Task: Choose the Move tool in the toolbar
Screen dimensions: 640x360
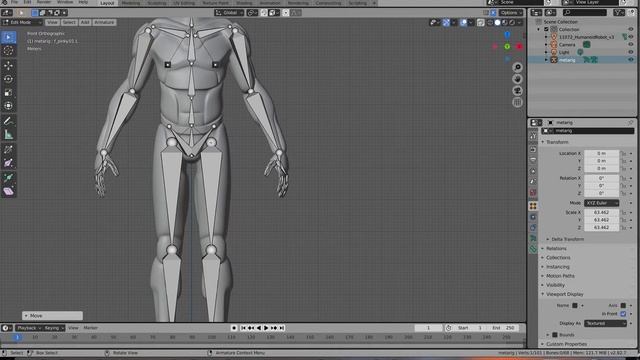Action: point(8,65)
